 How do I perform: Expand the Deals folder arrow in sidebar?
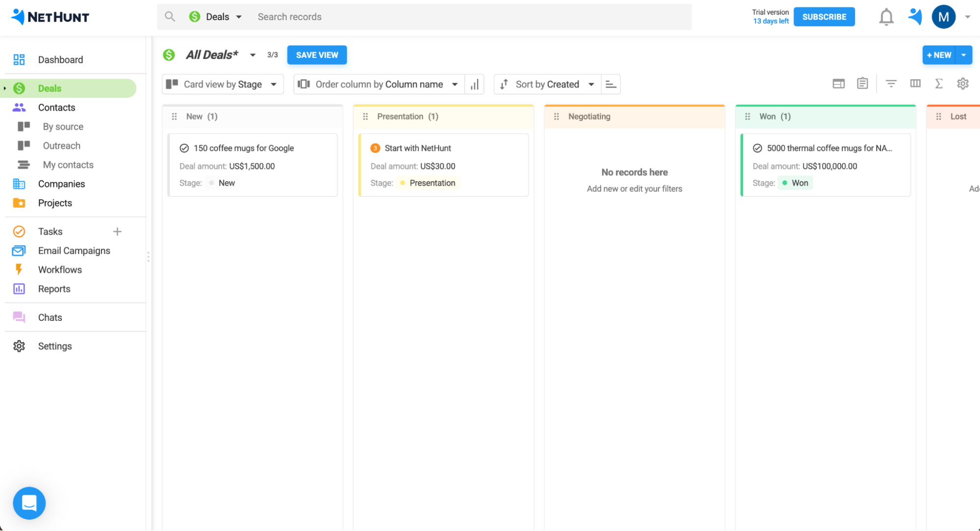point(4,88)
